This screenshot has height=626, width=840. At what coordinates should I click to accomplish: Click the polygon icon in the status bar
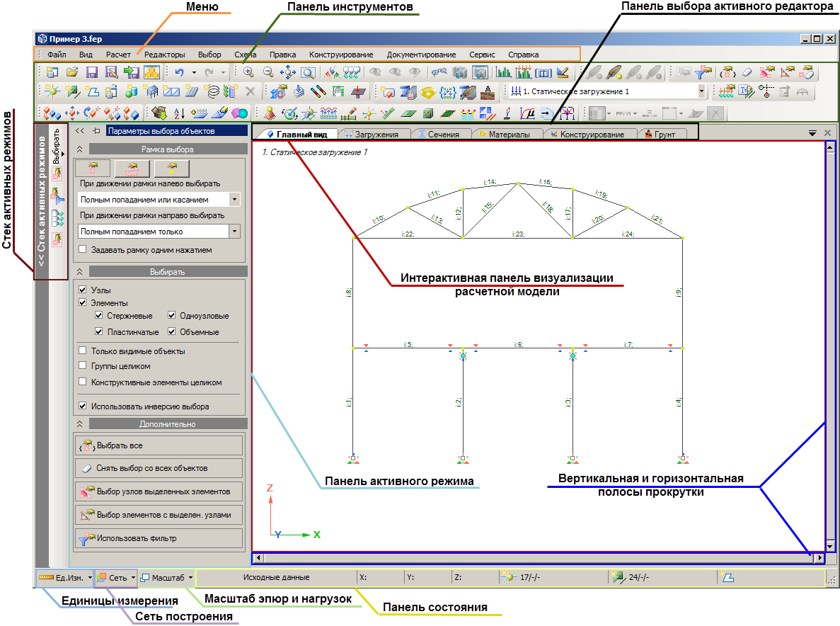tap(727, 577)
